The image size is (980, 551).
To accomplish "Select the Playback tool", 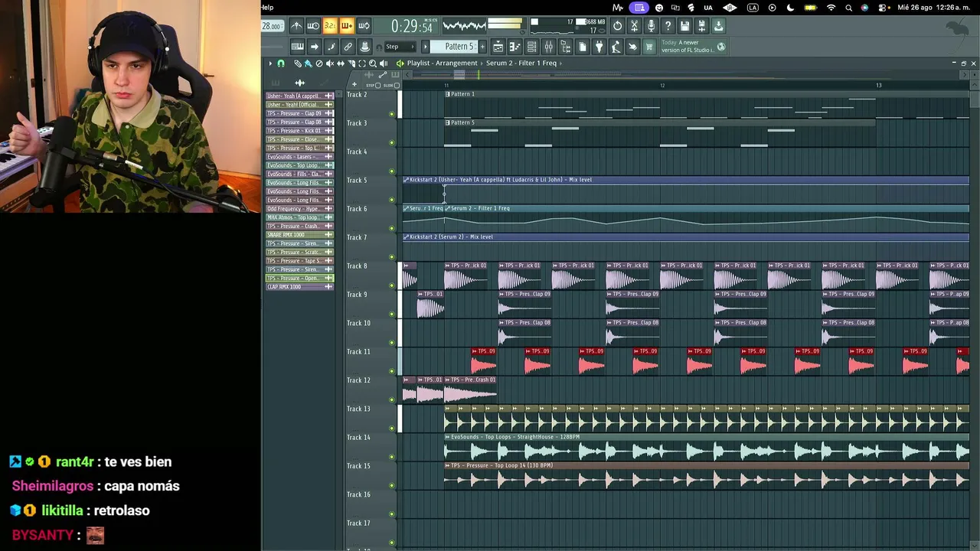I will click(x=383, y=64).
